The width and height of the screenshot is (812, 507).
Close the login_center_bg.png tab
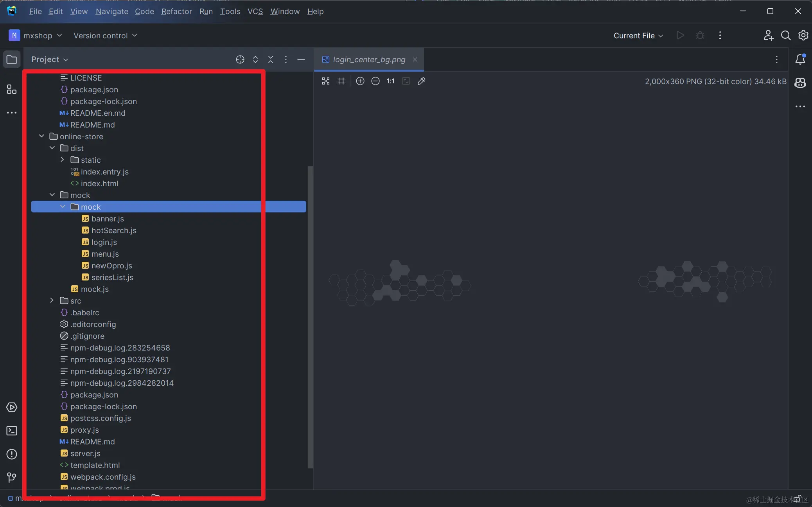point(415,59)
